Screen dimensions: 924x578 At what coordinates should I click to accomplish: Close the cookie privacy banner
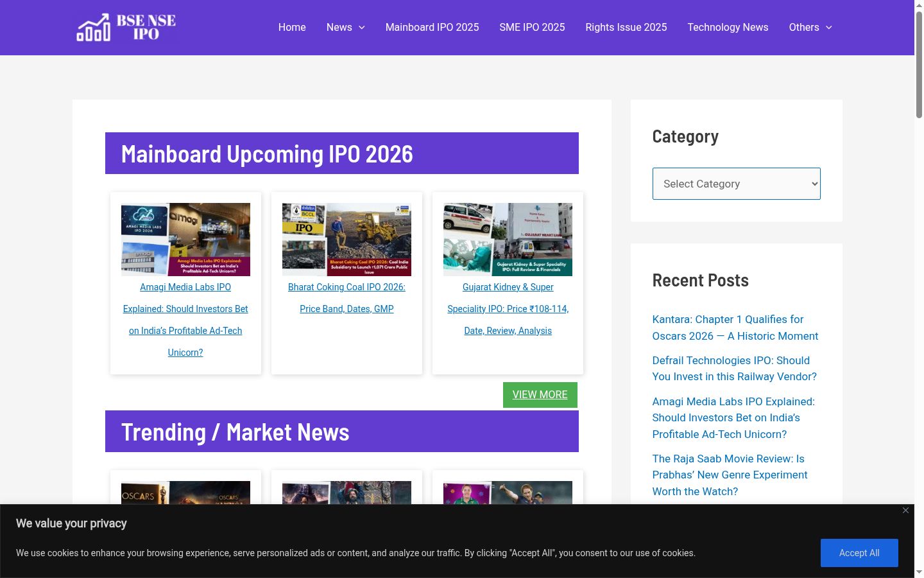[x=905, y=510]
